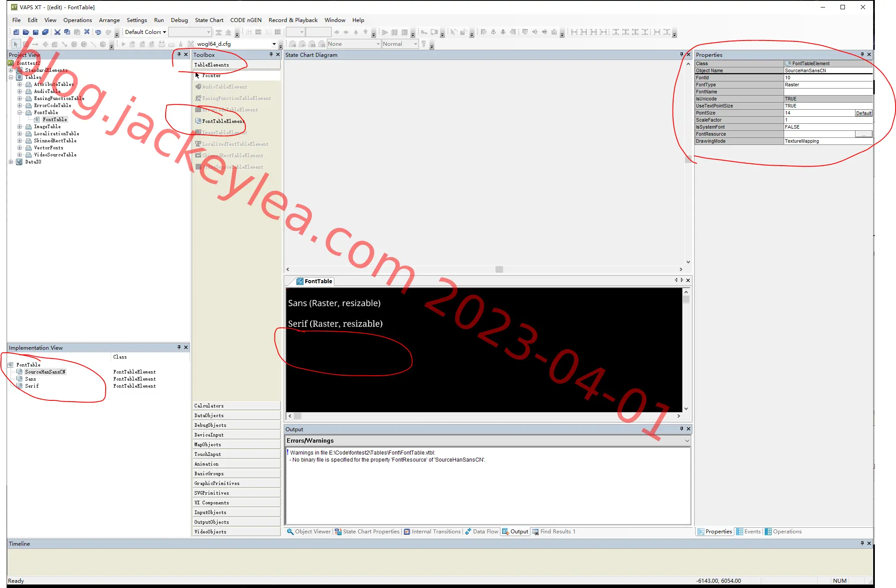Click the Save All icon
Screen dimensions: 896x588
pyautogui.click(x=45, y=32)
